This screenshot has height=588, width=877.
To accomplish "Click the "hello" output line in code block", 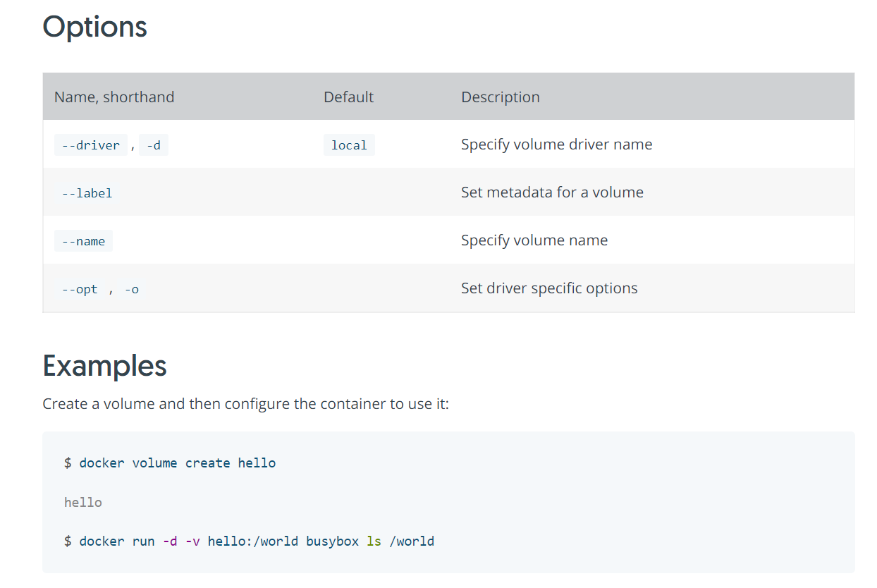I will 83,503.
